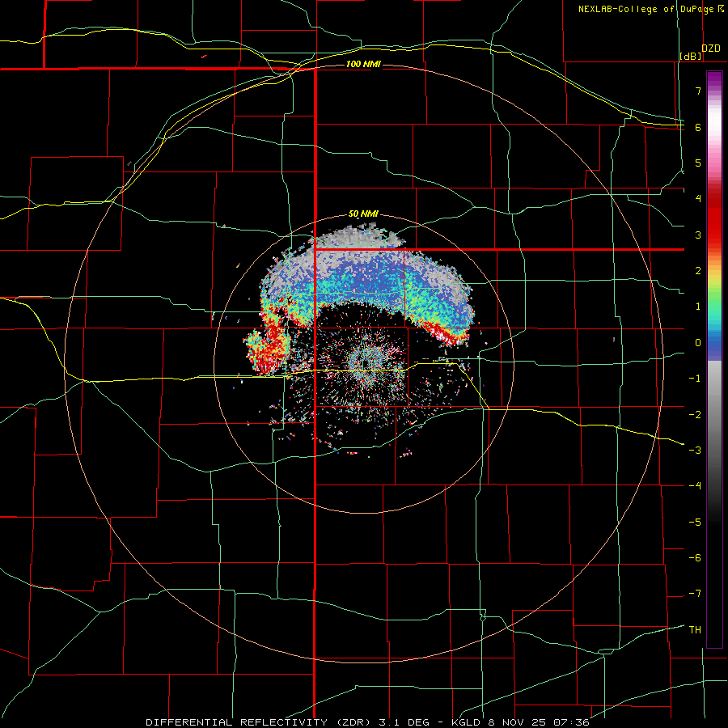Click the 2 value on color scale

pos(698,271)
